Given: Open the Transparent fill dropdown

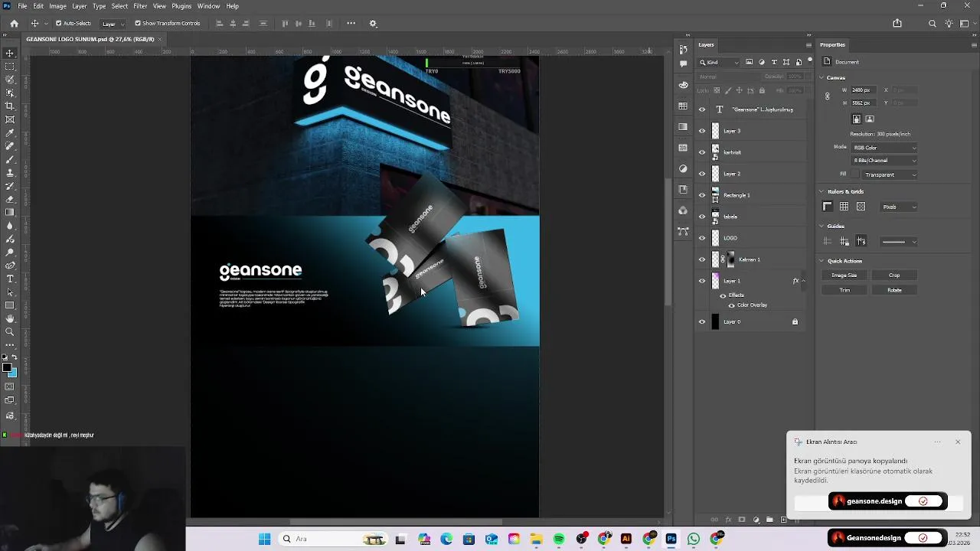Looking at the screenshot, I should [x=890, y=174].
